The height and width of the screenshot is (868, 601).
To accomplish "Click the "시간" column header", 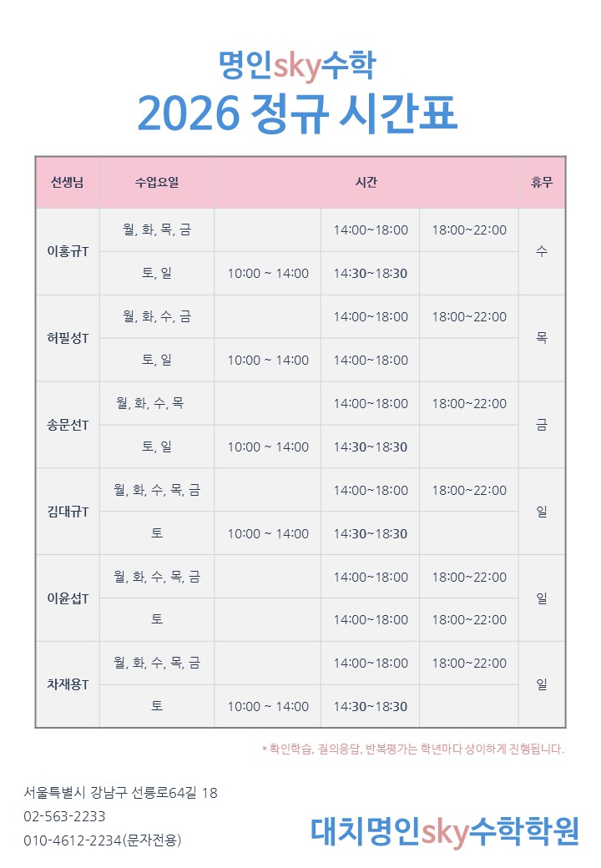I will (366, 182).
